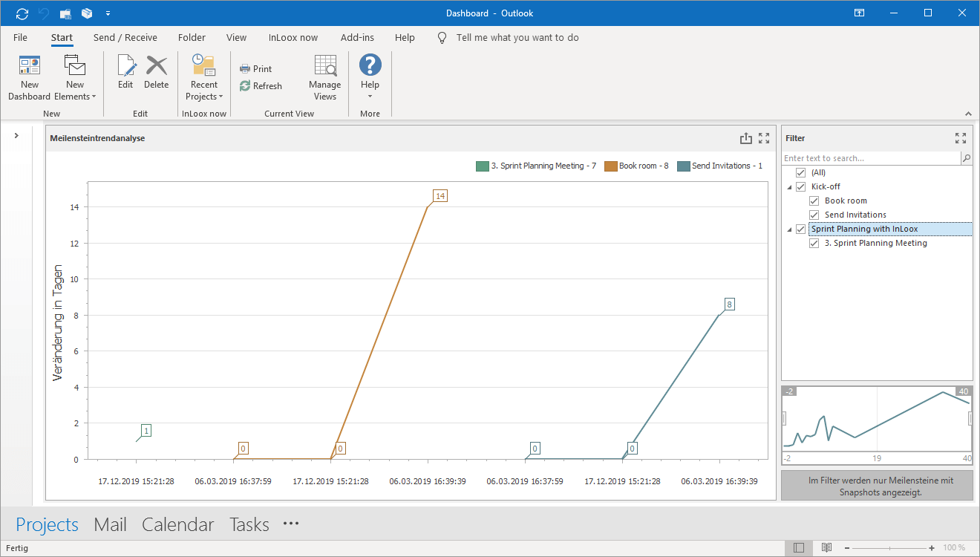Viewport: 980px width, 557px height.
Task: Select Sprint Planning with InLoox row
Action: (x=890, y=229)
